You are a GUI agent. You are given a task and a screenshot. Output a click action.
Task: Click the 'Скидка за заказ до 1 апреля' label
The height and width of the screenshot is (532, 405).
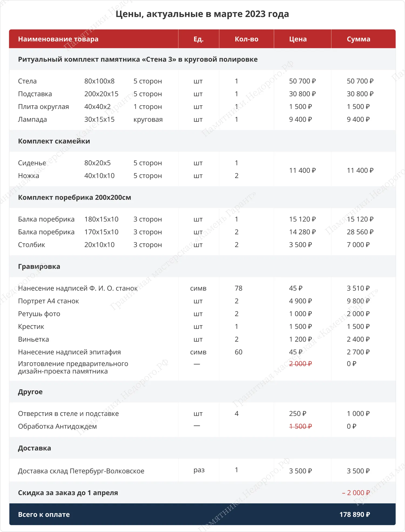coord(68,493)
